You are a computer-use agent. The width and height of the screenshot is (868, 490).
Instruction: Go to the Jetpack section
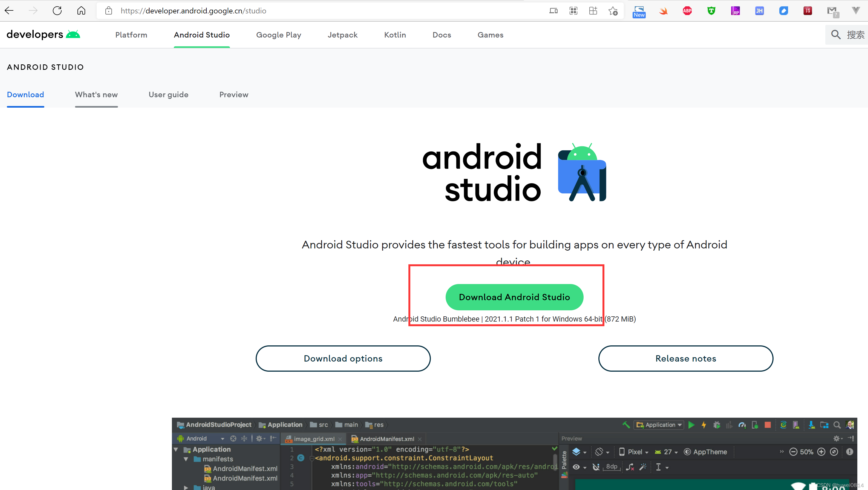pos(342,35)
